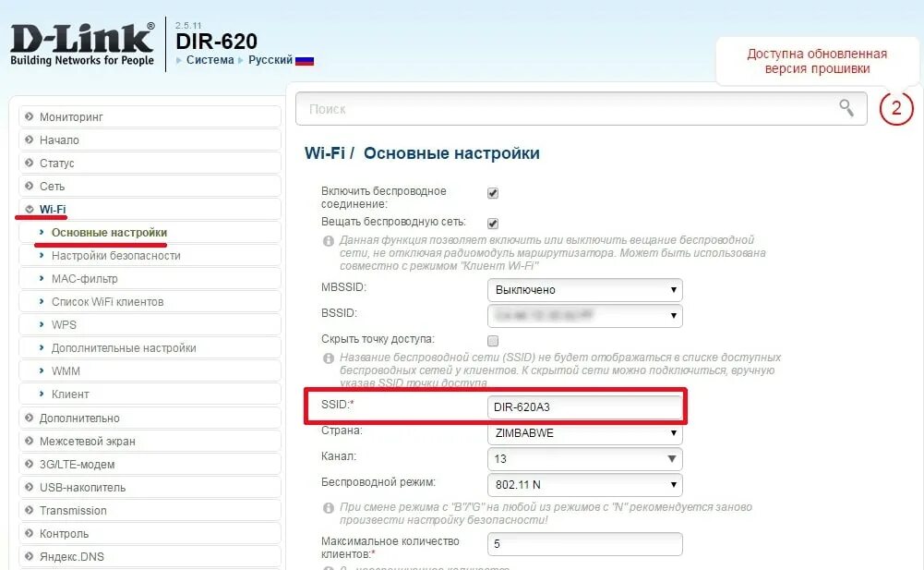Image resolution: width=924 pixels, height=570 pixels.
Task: Open the Transmission section
Action: 72,510
